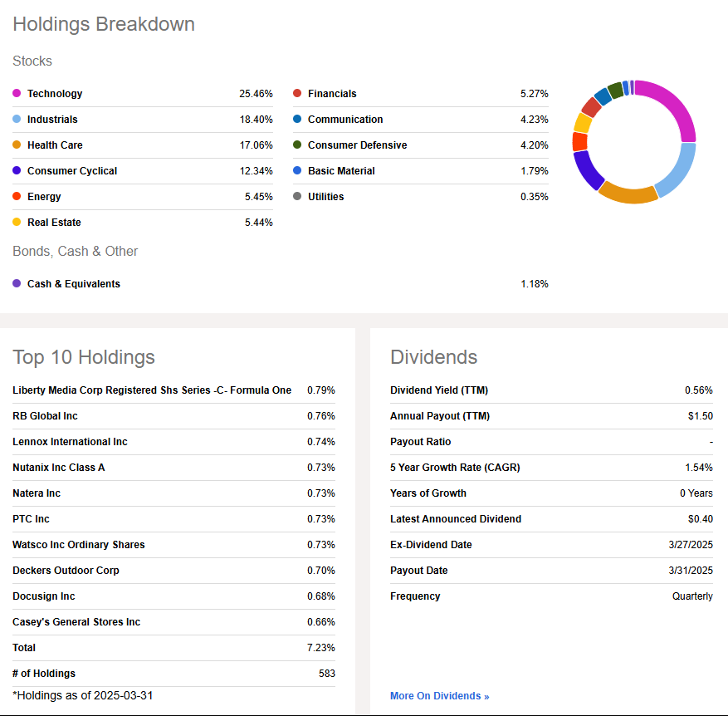Open the More On Dividends link
Screen dimensions: 728x716
pyautogui.click(x=439, y=696)
